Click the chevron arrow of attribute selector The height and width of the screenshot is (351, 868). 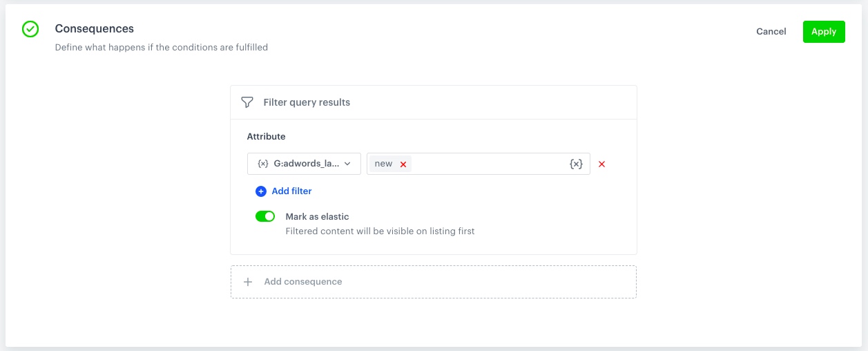pyautogui.click(x=348, y=164)
